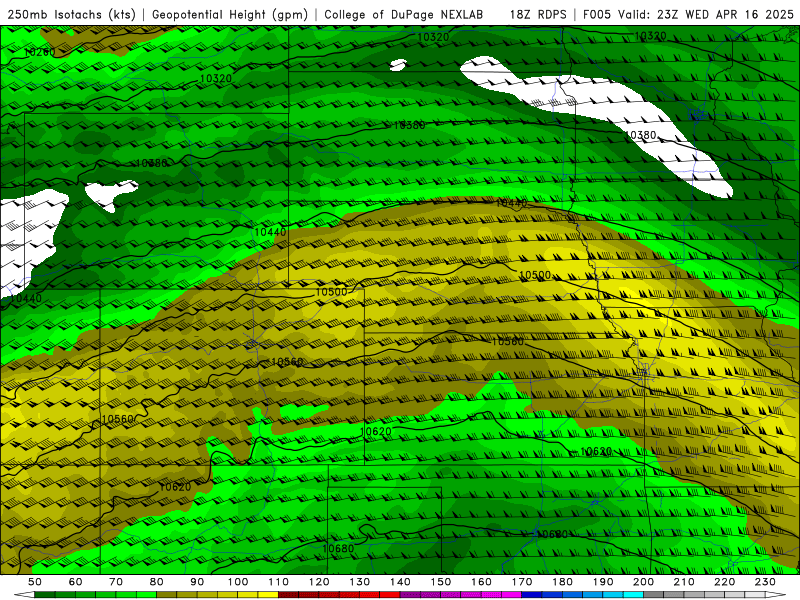Click the 200 value on the color scale
The width and height of the screenshot is (800, 600).
tap(644, 582)
